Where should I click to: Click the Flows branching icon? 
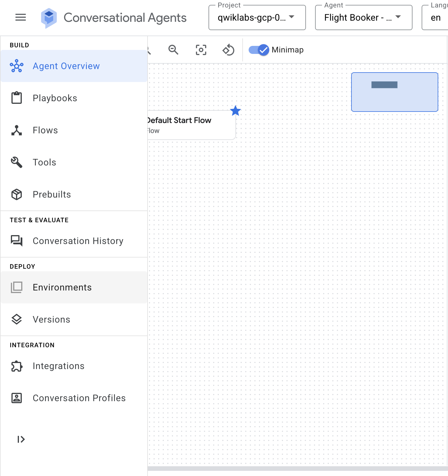click(x=17, y=130)
